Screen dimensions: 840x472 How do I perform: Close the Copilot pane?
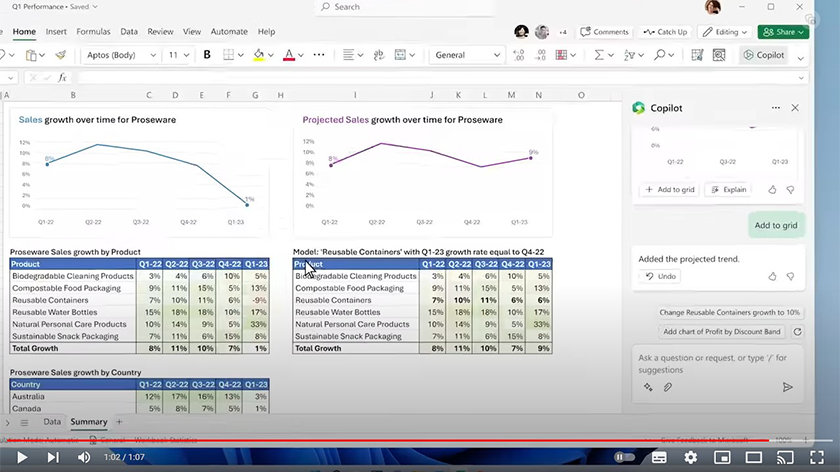[795, 108]
